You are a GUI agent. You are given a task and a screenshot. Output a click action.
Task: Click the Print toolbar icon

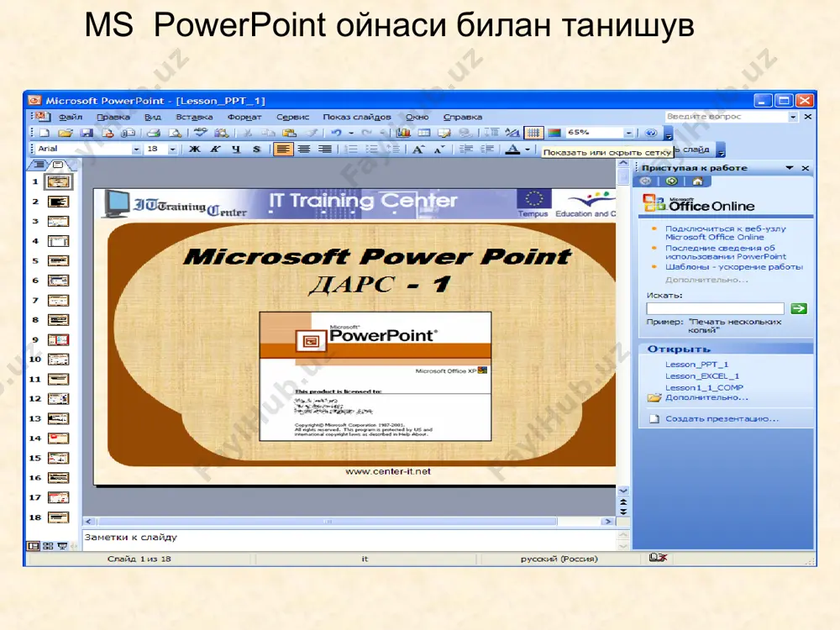pyautogui.click(x=154, y=133)
